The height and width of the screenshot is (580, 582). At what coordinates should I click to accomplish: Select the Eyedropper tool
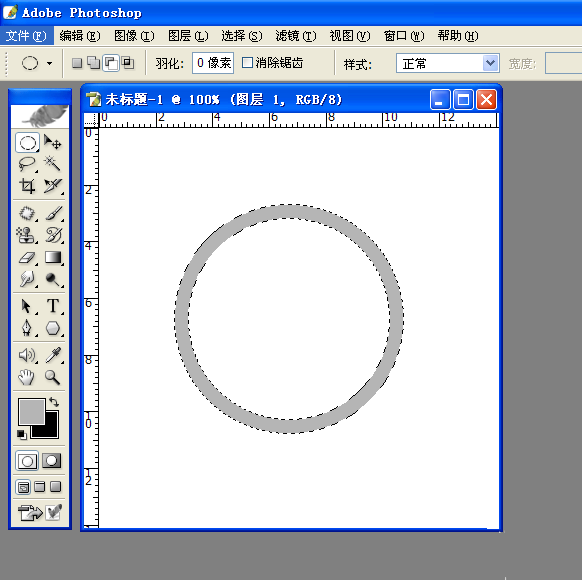pos(53,355)
